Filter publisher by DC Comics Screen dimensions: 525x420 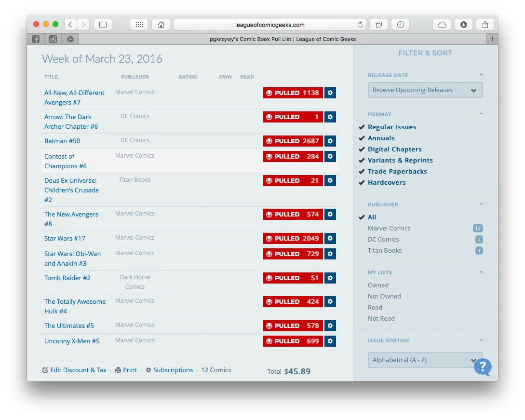[x=383, y=239]
